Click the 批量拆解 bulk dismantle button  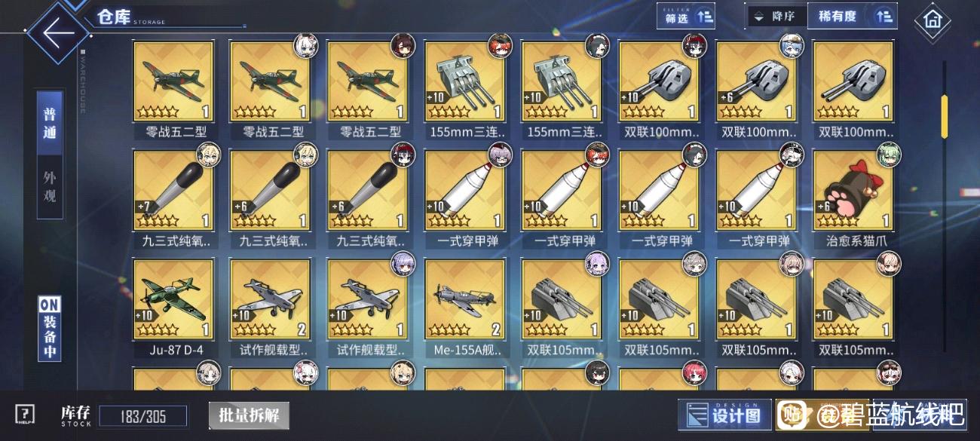(249, 415)
